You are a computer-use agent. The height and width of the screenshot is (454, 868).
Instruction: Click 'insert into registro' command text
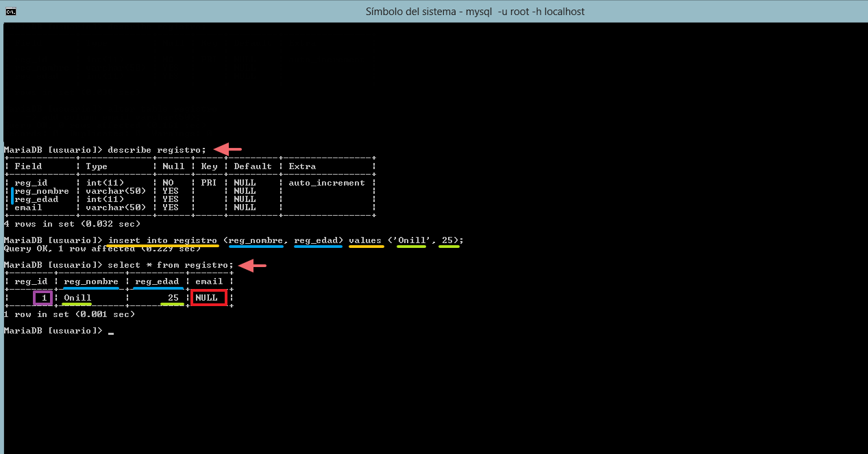pos(162,240)
